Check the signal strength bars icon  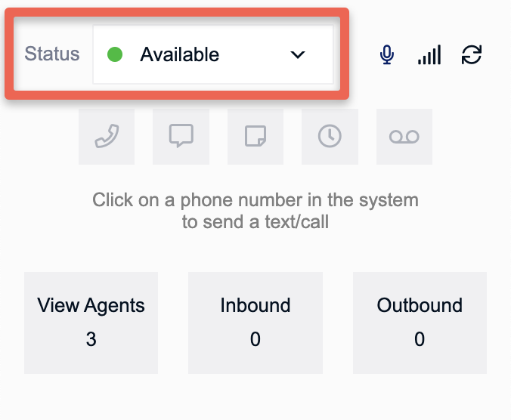point(429,55)
